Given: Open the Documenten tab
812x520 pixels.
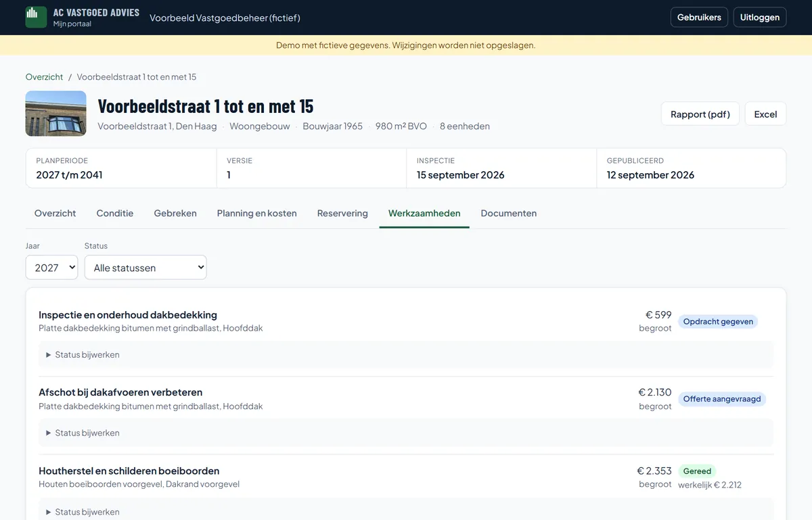Looking at the screenshot, I should point(509,213).
